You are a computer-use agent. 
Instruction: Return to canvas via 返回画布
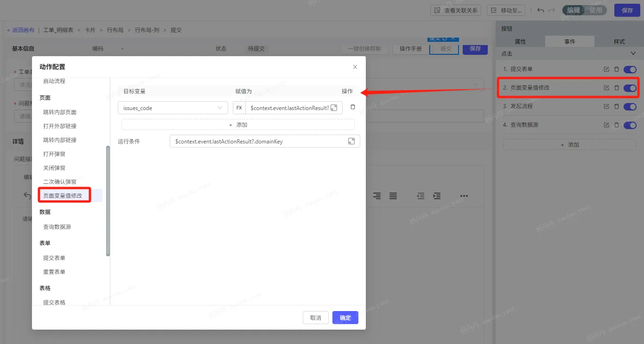coord(21,30)
